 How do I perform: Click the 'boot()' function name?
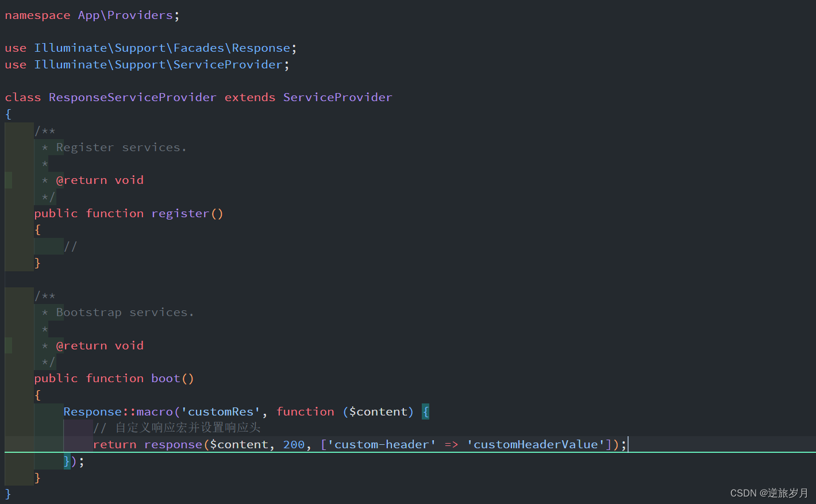(x=173, y=379)
